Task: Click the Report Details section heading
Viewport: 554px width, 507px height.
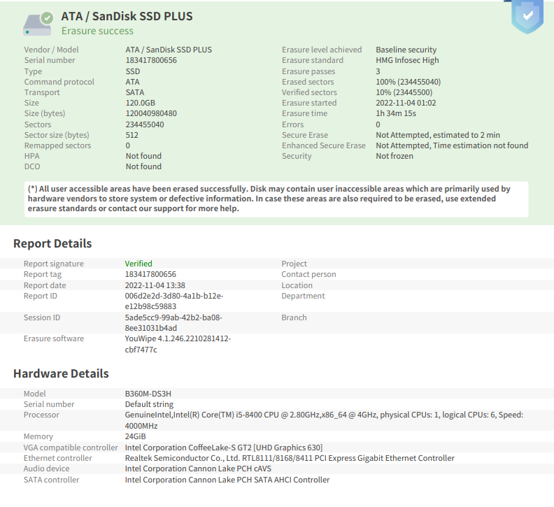Action: 53,243
